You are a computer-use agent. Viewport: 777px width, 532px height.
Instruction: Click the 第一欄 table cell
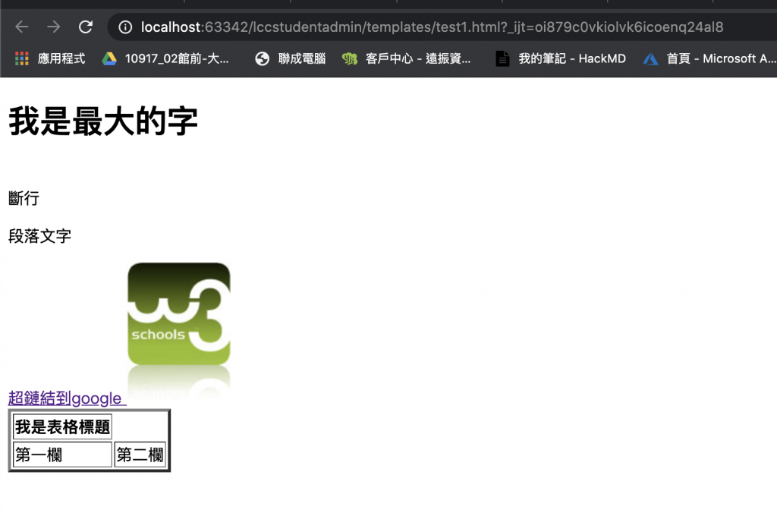62,455
